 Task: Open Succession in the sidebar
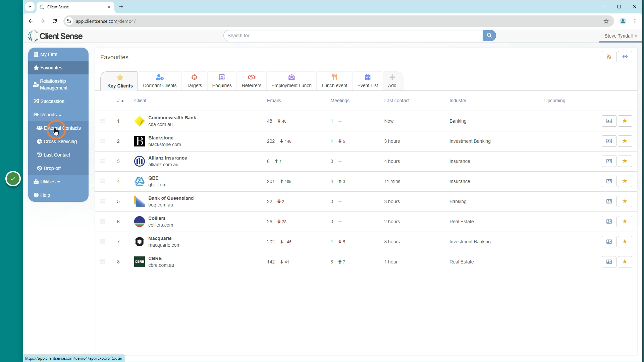[x=58, y=101]
